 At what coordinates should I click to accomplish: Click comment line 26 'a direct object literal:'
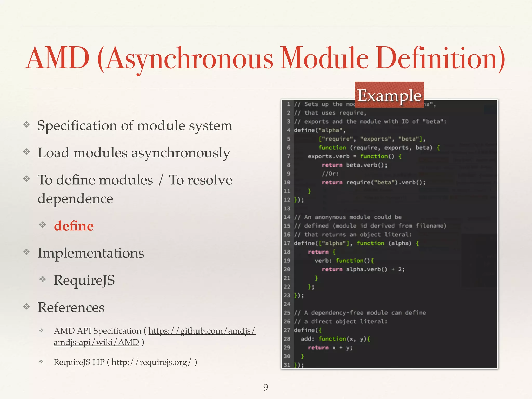pos(341,322)
